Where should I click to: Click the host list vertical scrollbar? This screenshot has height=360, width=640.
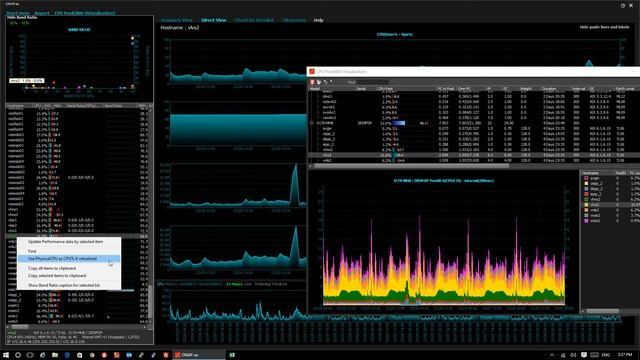pyautogui.click(x=151, y=301)
